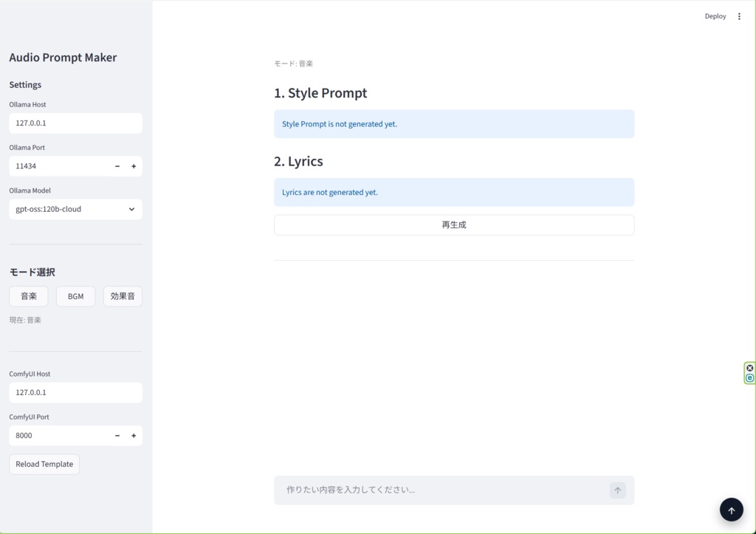Select 音楽 mode under モード選択
Viewport: 756px width, 534px height.
pyautogui.click(x=28, y=295)
